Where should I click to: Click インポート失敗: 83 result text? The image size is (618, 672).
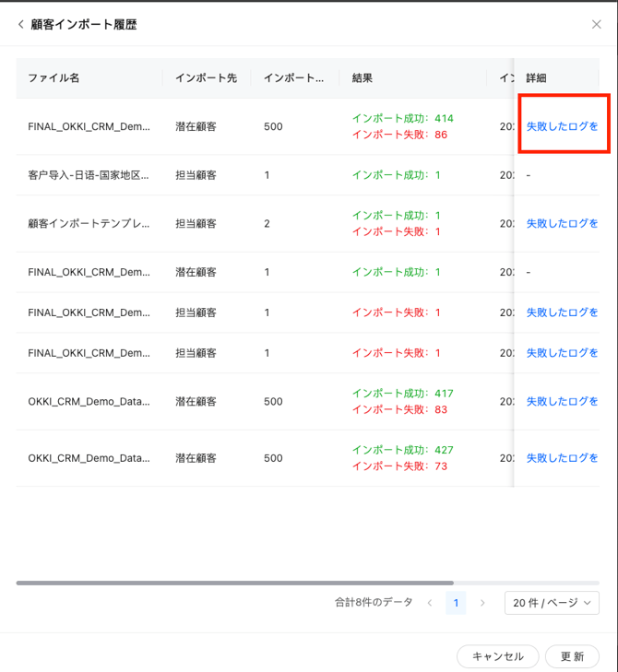(399, 409)
